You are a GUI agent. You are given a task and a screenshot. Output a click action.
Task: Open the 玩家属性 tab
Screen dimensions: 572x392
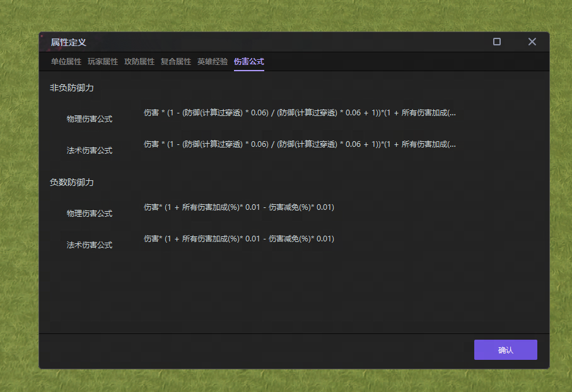point(103,62)
